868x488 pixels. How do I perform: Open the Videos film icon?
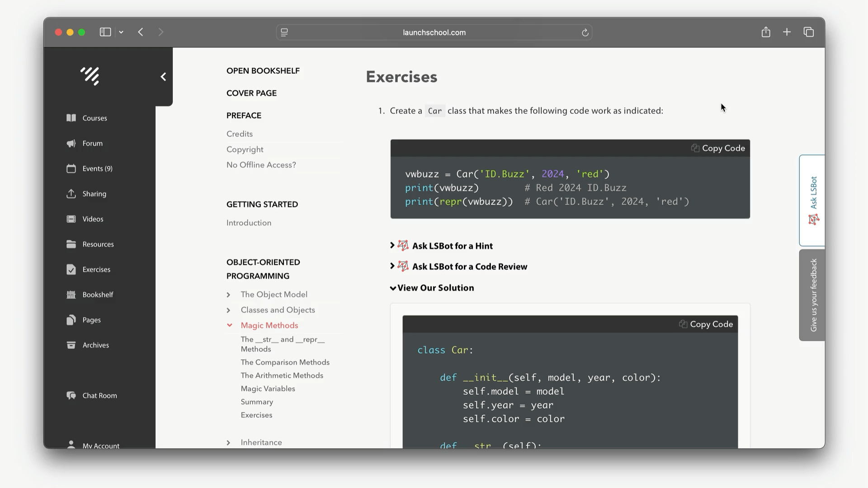pos(71,219)
